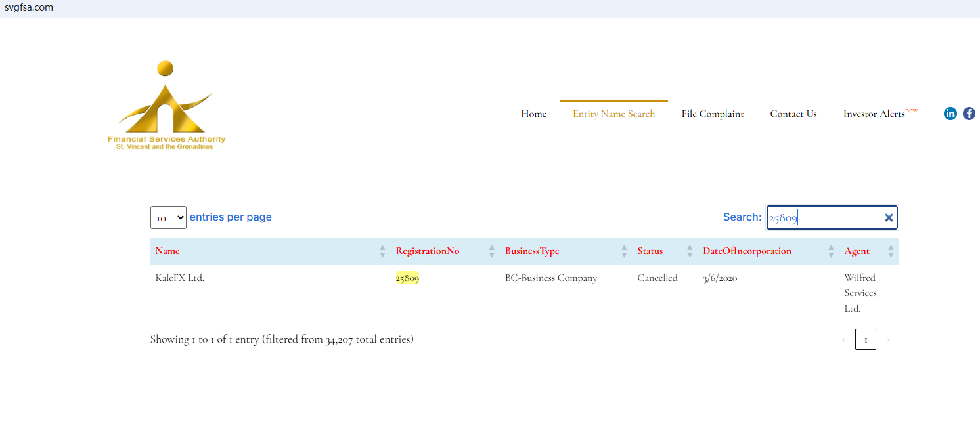Open the Facebook icon link
The image size is (980, 445).
[969, 114]
